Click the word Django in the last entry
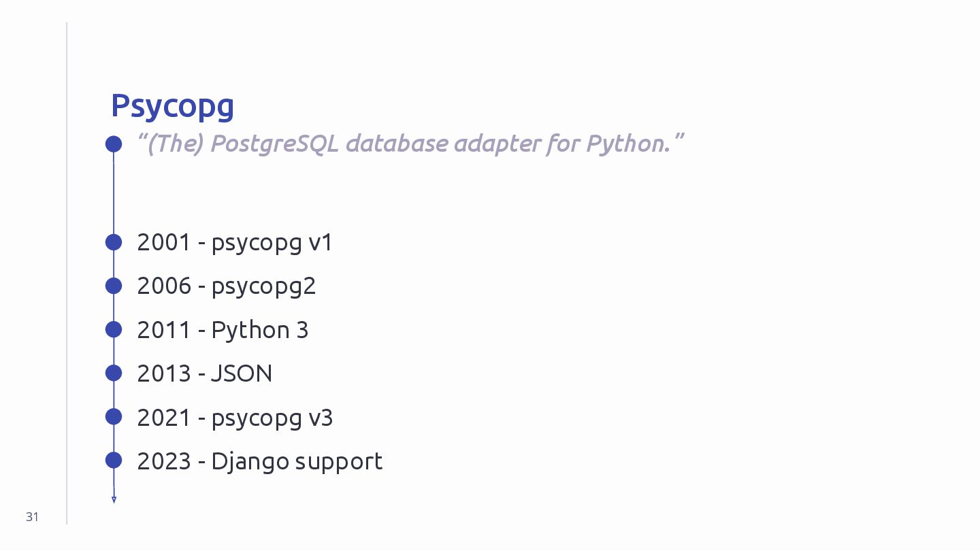The image size is (980, 551). click(x=250, y=461)
